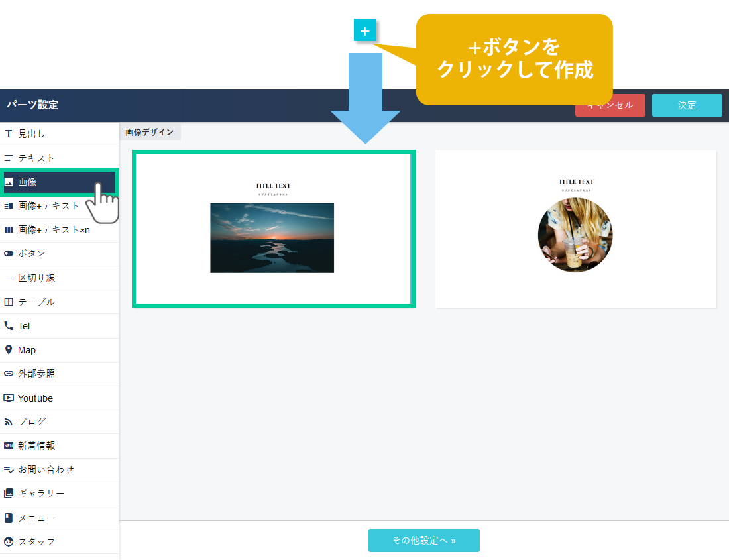Pick the 新着情報 news icon
This screenshot has height=560, width=729.
(9, 446)
